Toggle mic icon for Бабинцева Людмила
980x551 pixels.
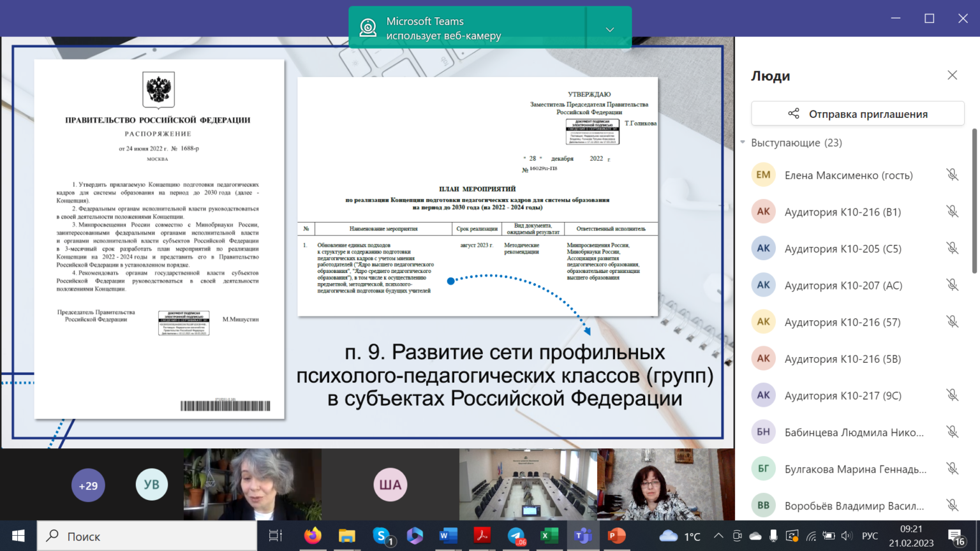click(x=952, y=432)
